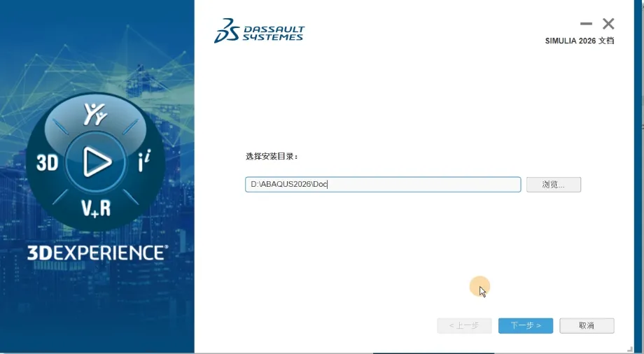Click the Dassault Systemes logo

[259, 31]
